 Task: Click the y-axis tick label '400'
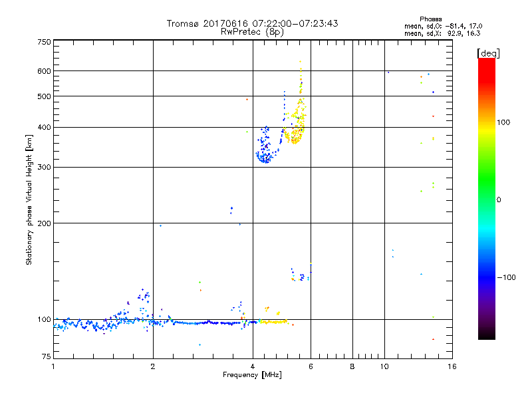tap(44, 127)
